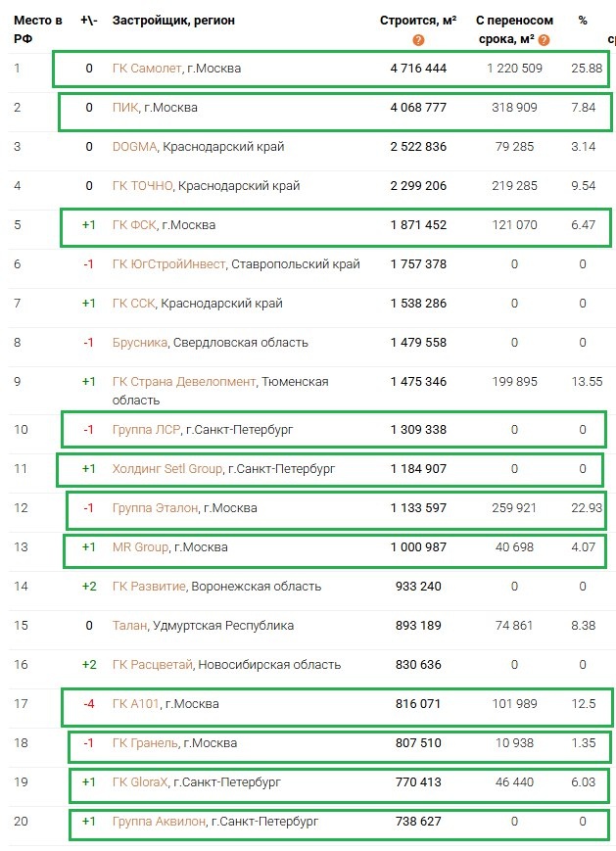The width and height of the screenshot is (616, 851).
Task: Click the Место в РФ column header
Action: tap(37, 29)
